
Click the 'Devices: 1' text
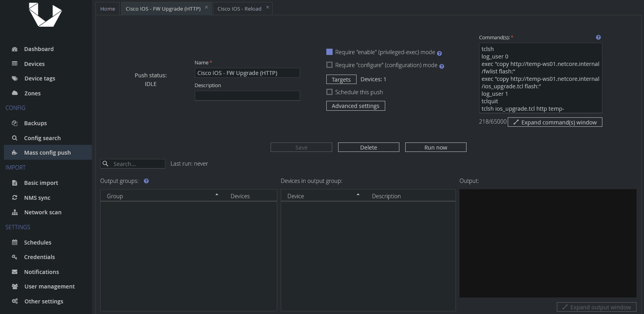click(x=373, y=79)
